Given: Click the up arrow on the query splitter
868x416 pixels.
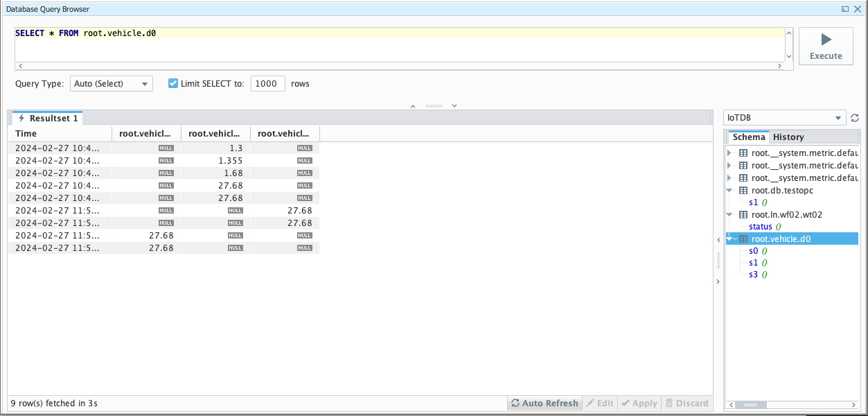Looking at the screenshot, I should (x=413, y=106).
